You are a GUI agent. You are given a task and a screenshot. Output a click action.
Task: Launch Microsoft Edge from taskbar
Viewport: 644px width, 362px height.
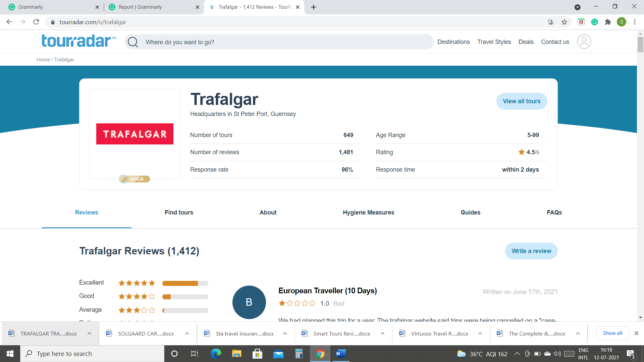pos(216,354)
